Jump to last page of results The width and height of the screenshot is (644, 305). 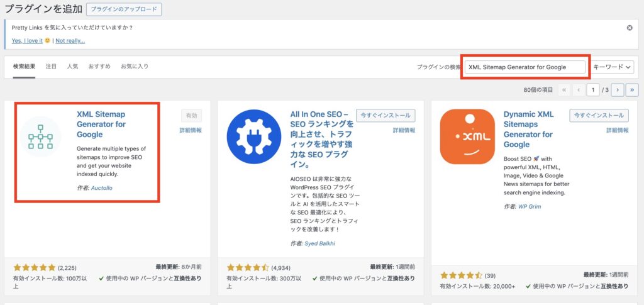point(632,90)
